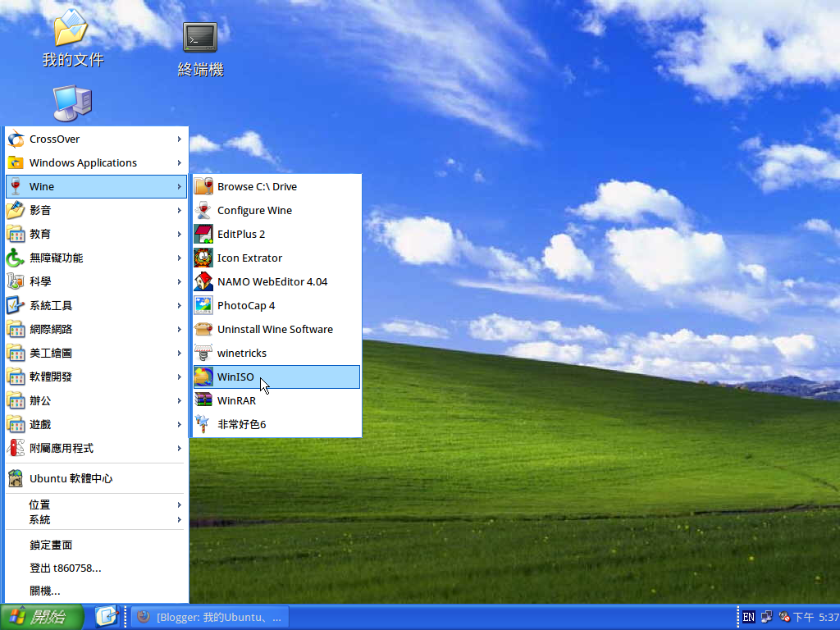This screenshot has width=840, height=630.
Task: Expand the 遊戲 submenu arrow
Action: 180,424
